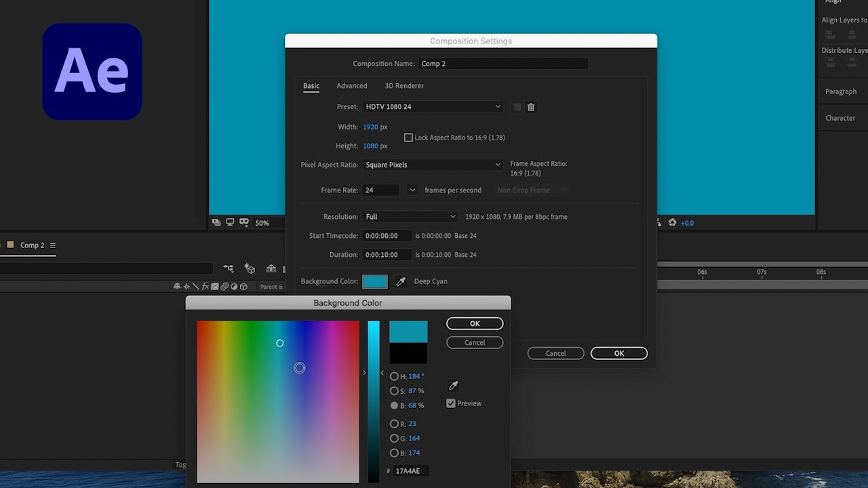This screenshot has width=868, height=488.
Task: Click the original black color swatch
Action: 408,353
